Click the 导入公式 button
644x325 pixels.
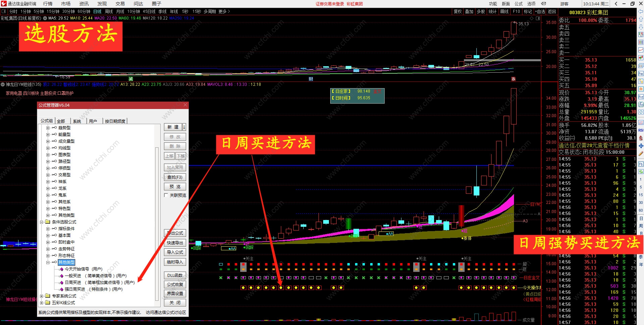point(175,252)
